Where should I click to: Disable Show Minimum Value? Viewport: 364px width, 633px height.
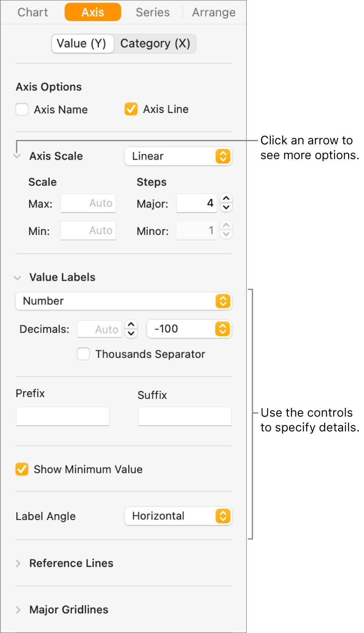[x=22, y=469]
